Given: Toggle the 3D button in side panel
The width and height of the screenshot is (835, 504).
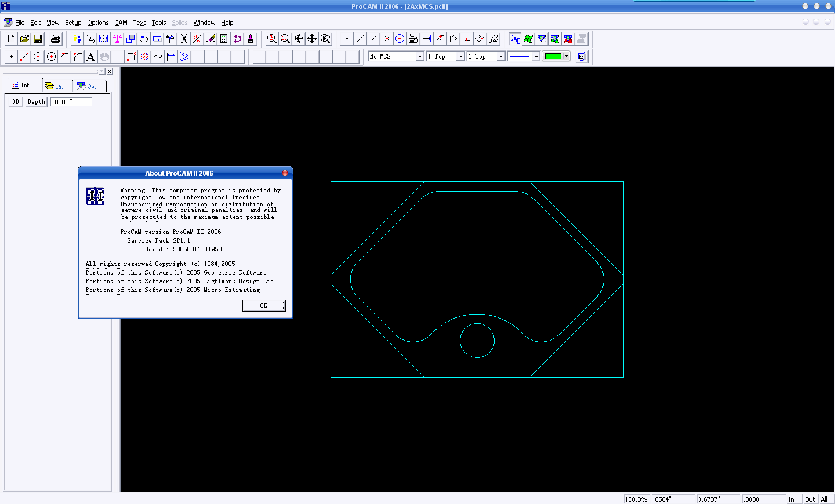Looking at the screenshot, I should pos(16,101).
